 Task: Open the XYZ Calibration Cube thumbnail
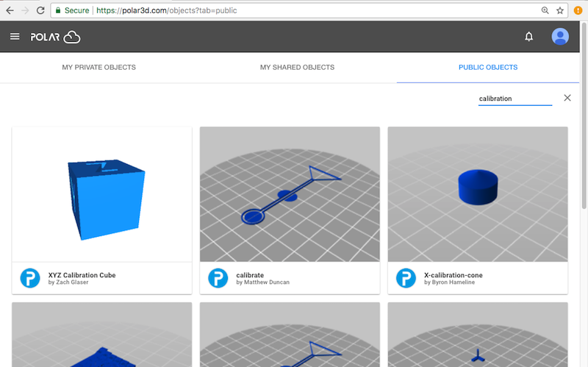[x=102, y=194]
